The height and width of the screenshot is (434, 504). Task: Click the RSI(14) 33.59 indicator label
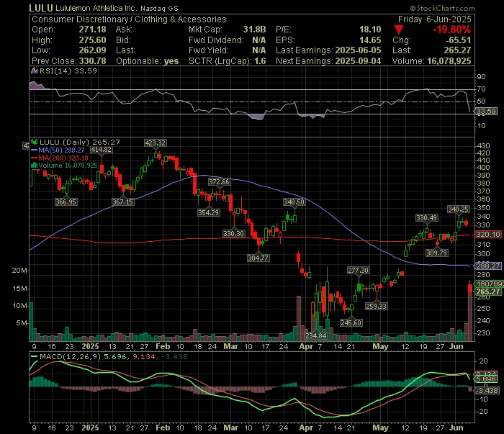point(68,71)
